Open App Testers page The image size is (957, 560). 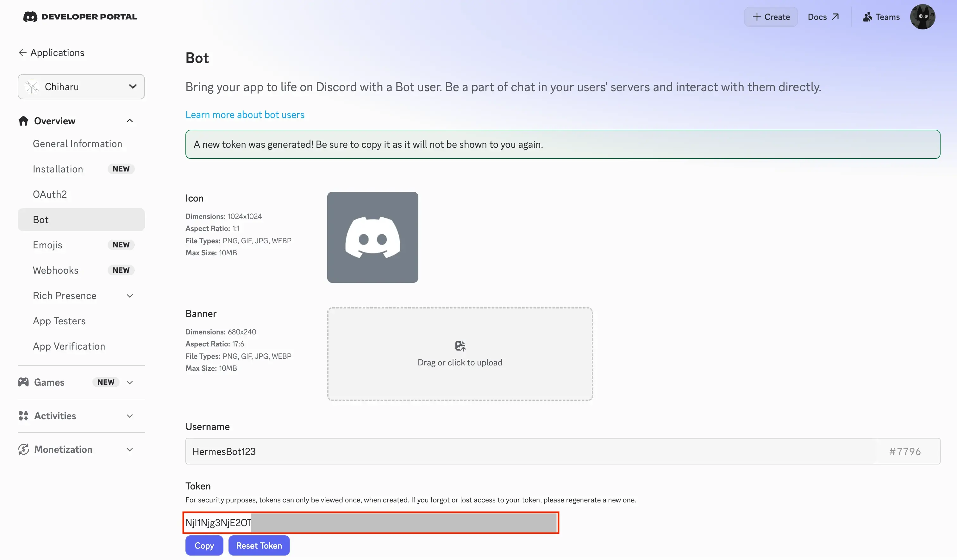coord(59,321)
